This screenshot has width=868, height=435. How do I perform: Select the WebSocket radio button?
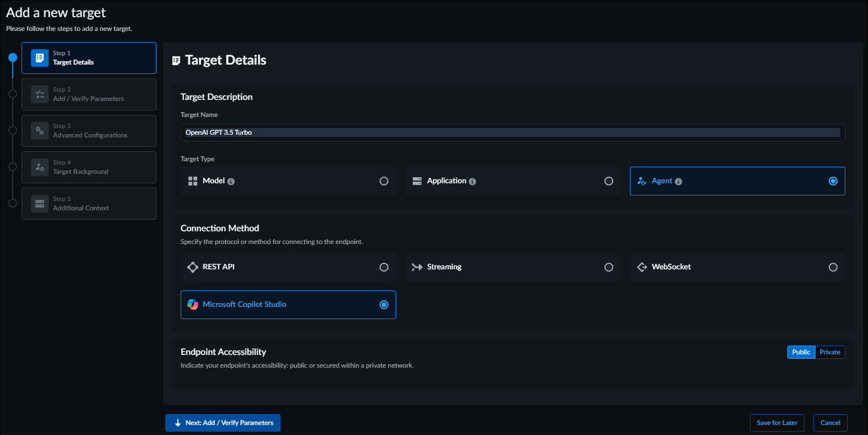click(x=833, y=267)
